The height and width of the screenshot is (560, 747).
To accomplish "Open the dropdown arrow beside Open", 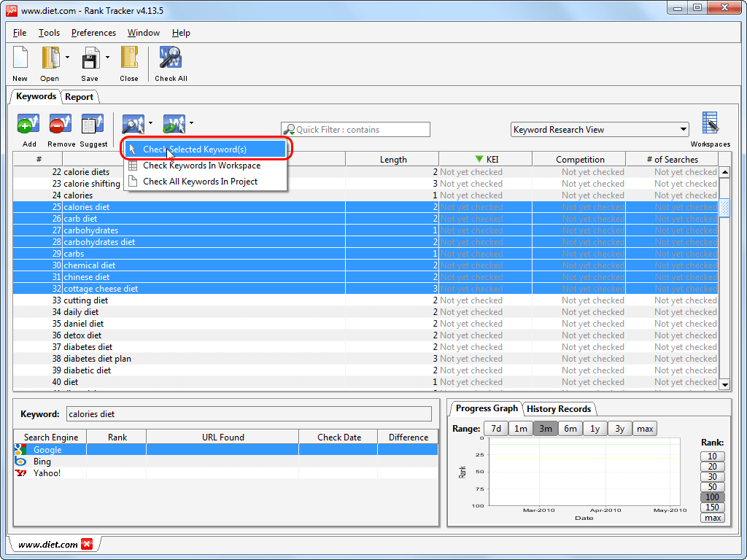I will [67, 58].
